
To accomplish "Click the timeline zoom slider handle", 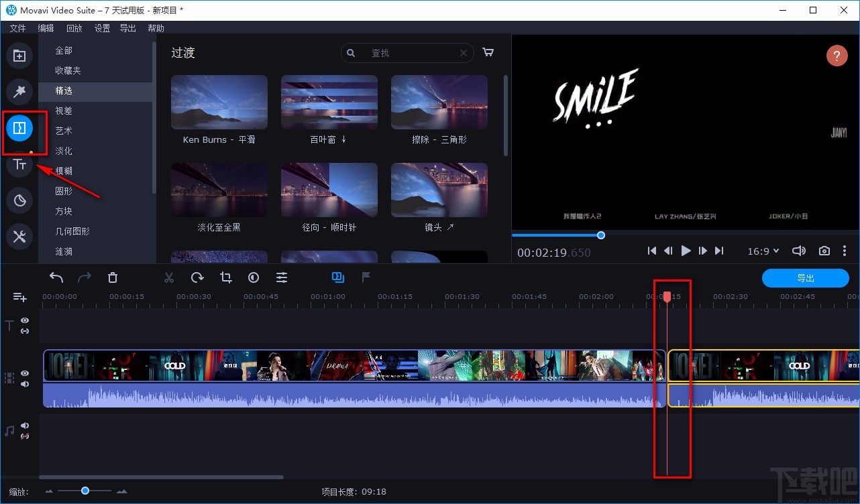I will tap(85, 491).
